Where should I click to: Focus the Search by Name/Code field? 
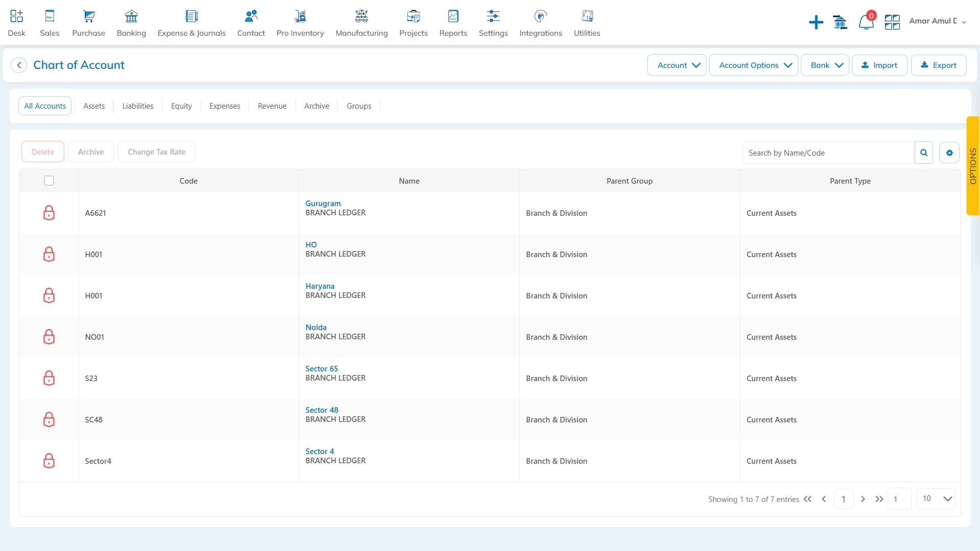point(827,153)
